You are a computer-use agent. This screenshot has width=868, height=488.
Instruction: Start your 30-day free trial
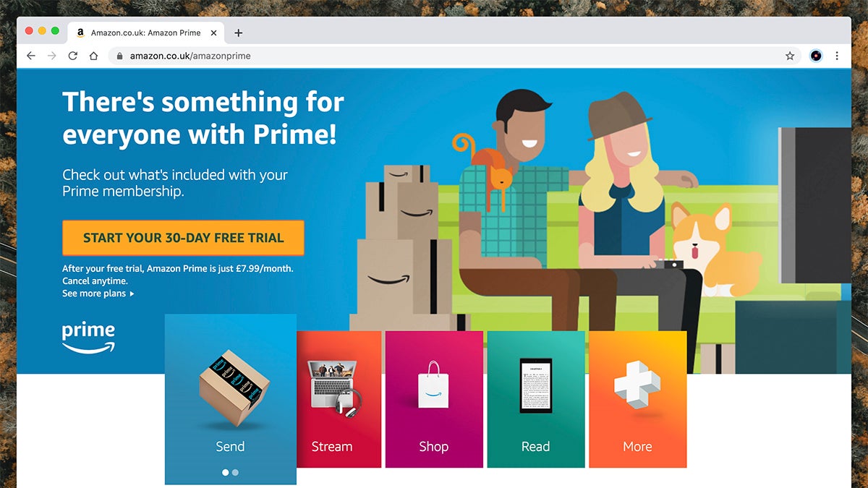(183, 238)
